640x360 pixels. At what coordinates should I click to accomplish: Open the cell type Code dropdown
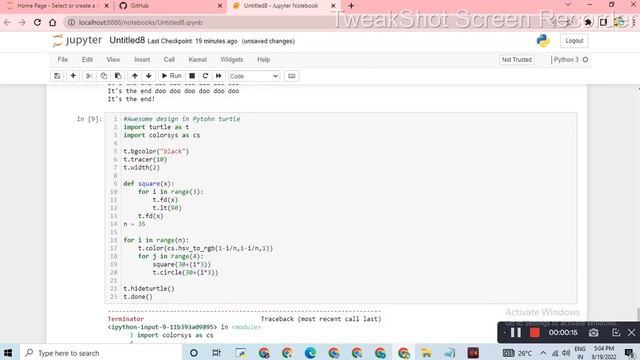click(x=253, y=76)
